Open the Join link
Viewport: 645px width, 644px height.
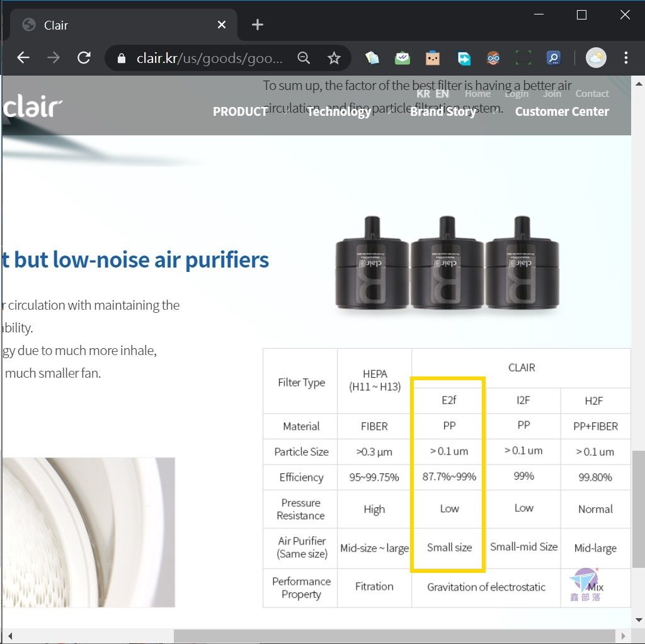(552, 94)
